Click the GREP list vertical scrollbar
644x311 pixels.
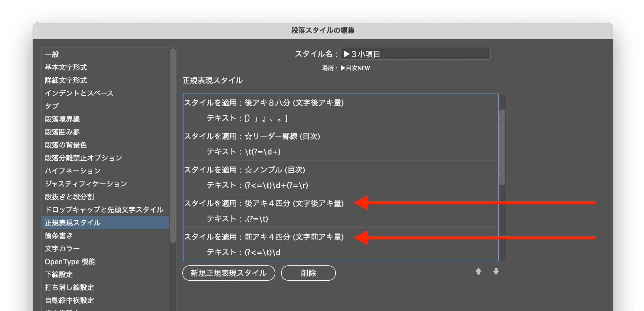(502, 147)
